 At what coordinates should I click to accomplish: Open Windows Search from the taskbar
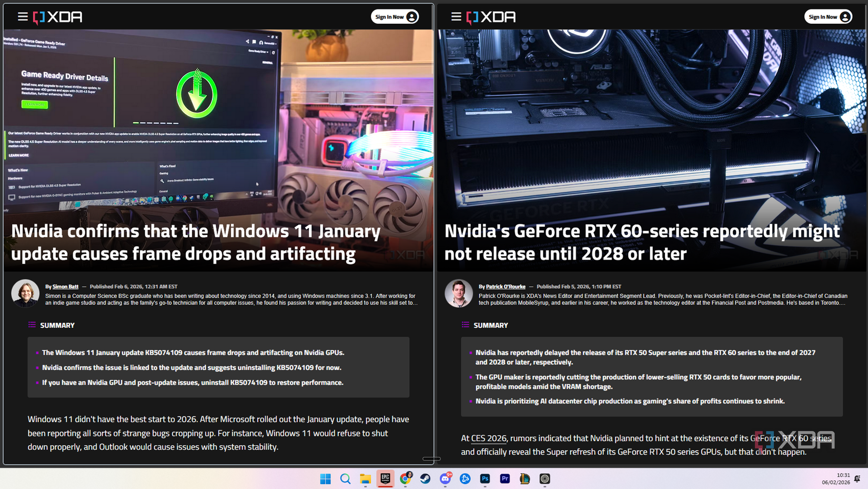(345, 478)
